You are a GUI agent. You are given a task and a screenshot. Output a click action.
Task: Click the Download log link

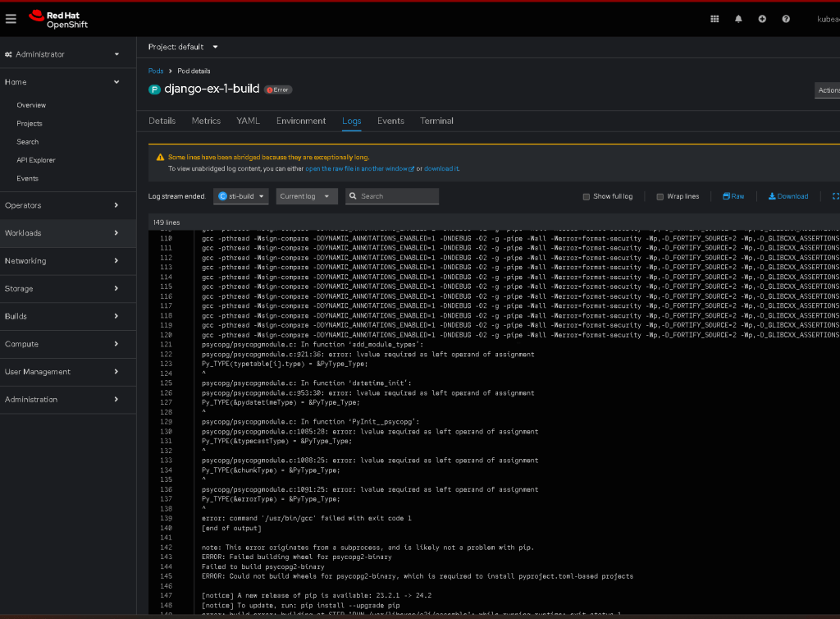[788, 196]
